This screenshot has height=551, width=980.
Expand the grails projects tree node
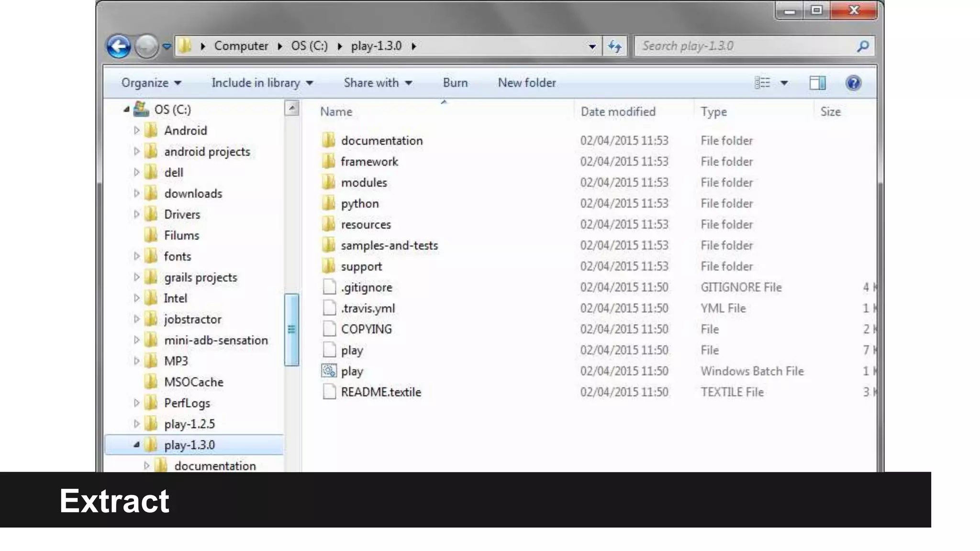coord(136,277)
